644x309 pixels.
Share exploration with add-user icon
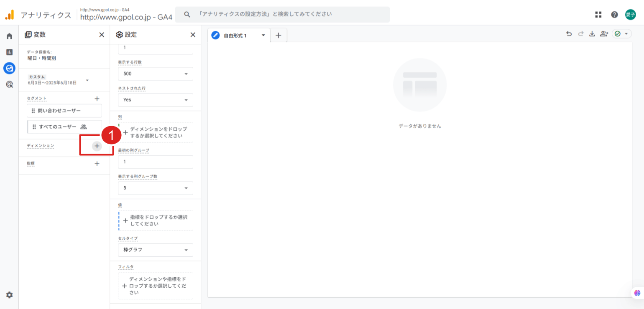click(x=603, y=34)
